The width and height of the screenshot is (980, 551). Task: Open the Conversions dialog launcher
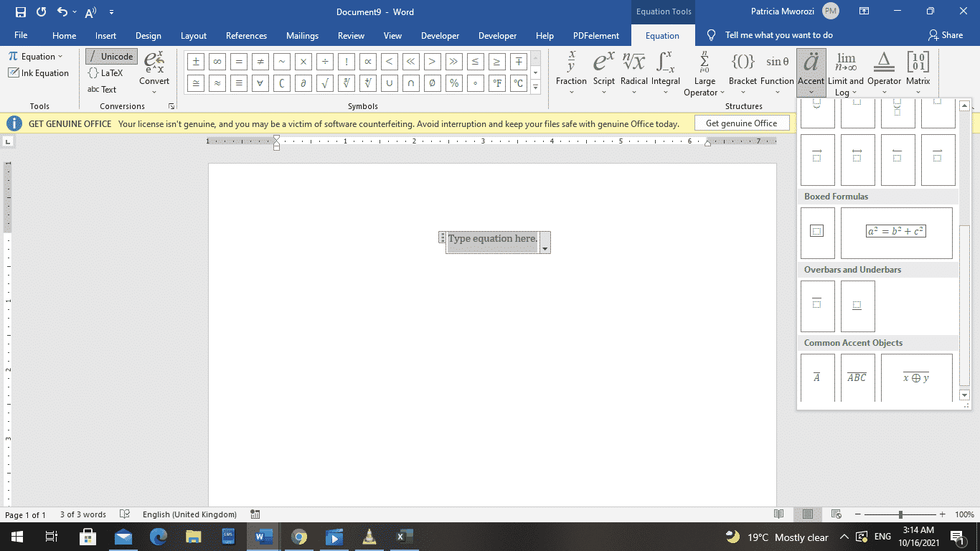point(171,106)
